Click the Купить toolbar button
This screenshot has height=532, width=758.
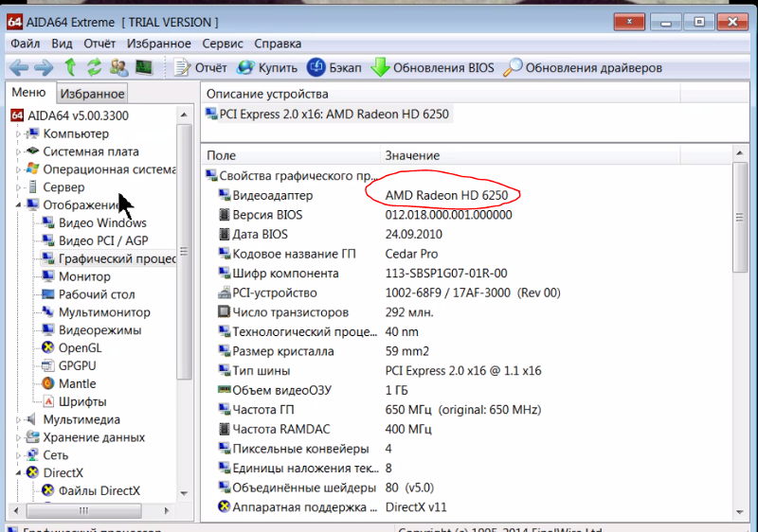[x=267, y=67]
